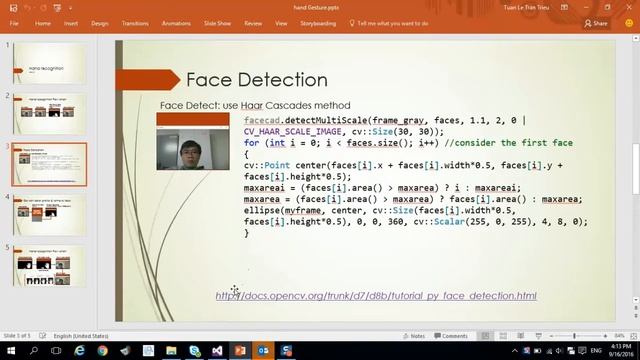Click Start From Beginning presentation icon
This screenshot has width=640, height=360.
point(57,8)
